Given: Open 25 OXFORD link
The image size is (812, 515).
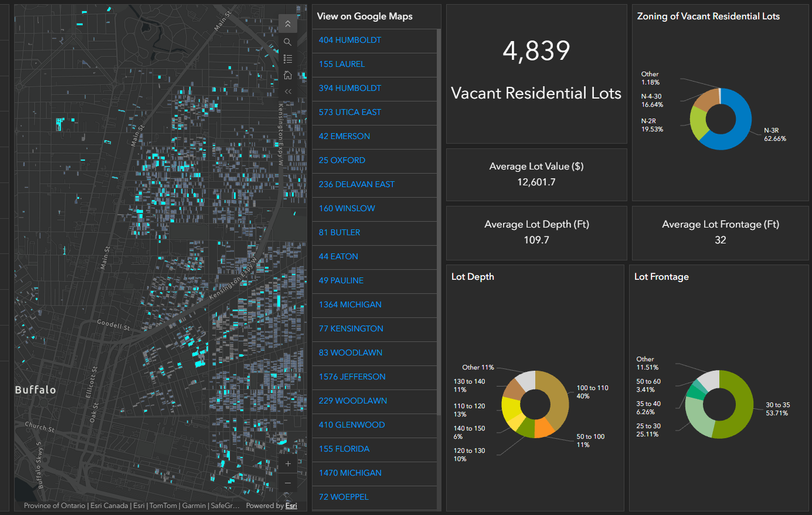Looking at the screenshot, I should click(342, 160).
